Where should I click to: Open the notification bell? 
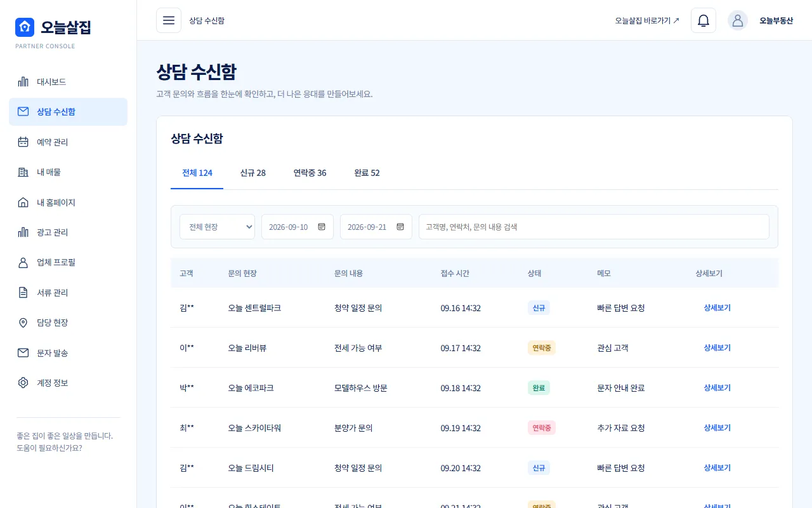[704, 20]
